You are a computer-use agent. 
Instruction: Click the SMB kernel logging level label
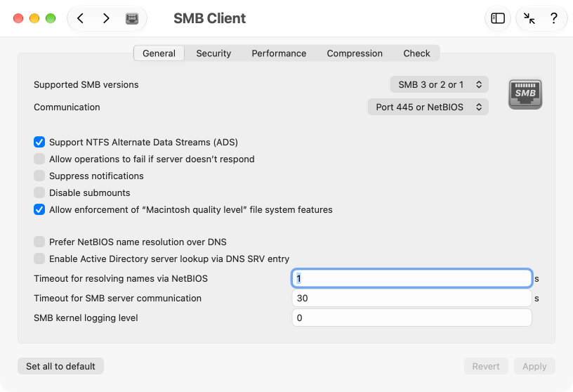tap(86, 318)
